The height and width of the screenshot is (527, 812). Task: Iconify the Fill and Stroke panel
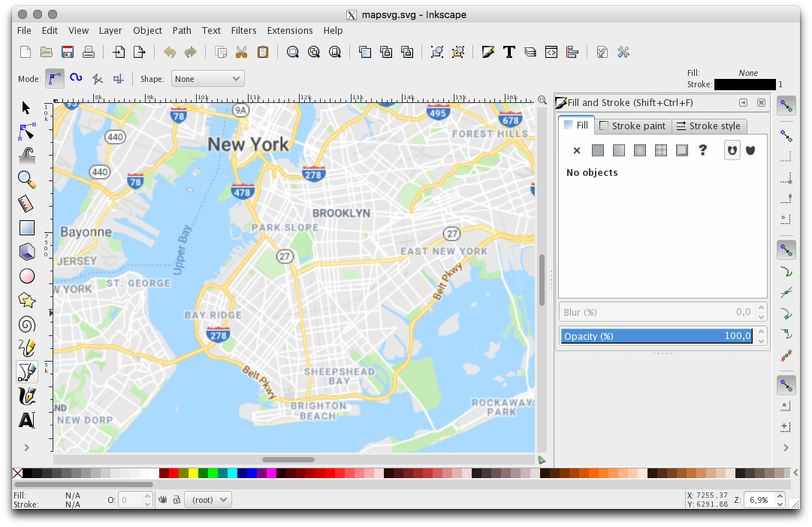pyautogui.click(x=743, y=102)
